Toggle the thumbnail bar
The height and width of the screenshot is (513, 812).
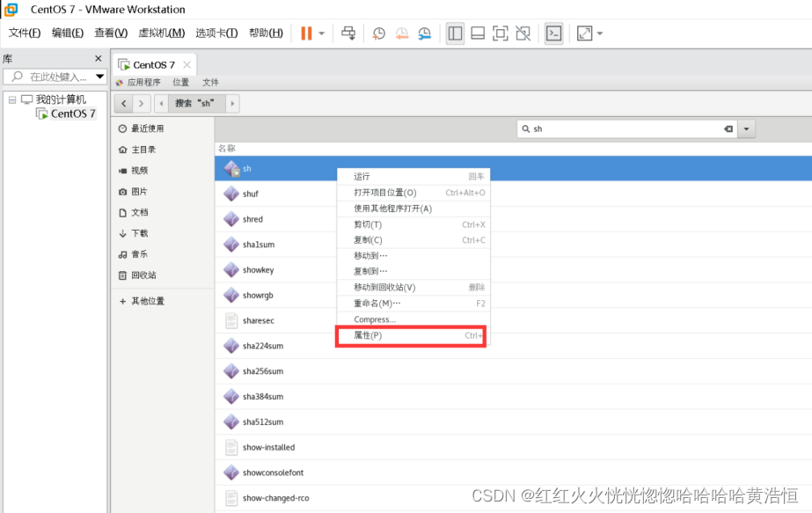pos(477,33)
